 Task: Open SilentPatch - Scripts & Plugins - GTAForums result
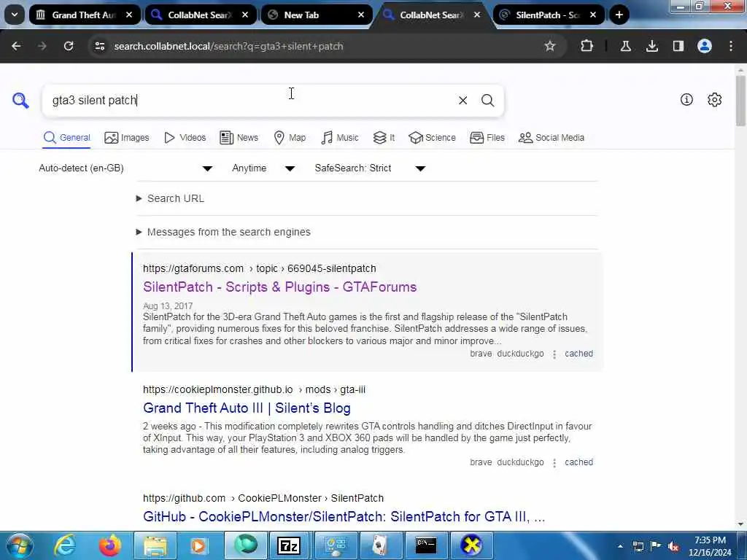pos(279,287)
